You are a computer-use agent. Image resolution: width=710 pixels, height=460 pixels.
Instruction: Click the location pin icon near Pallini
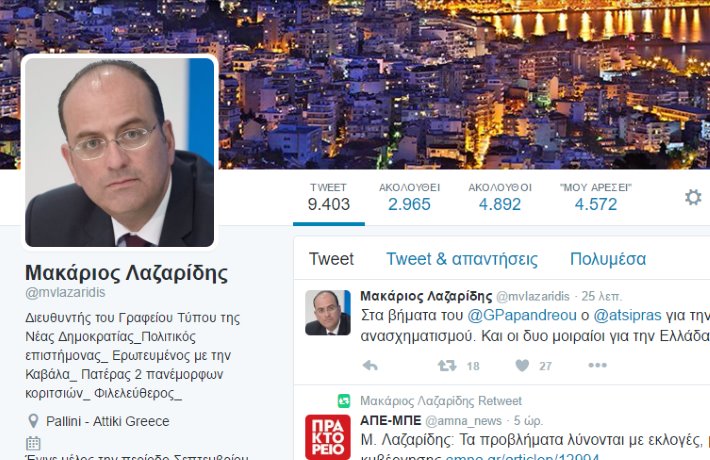[34, 421]
